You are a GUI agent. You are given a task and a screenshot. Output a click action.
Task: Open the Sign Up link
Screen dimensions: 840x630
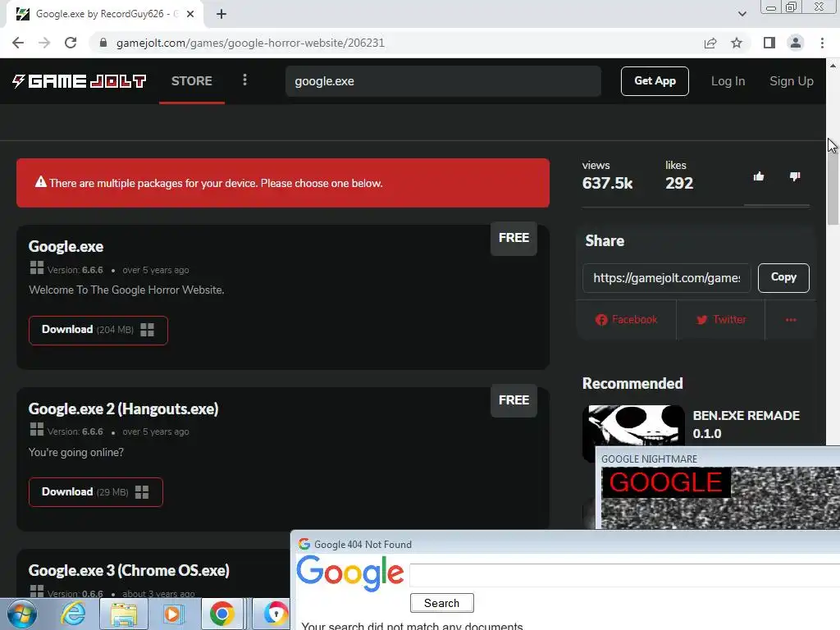(x=792, y=81)
